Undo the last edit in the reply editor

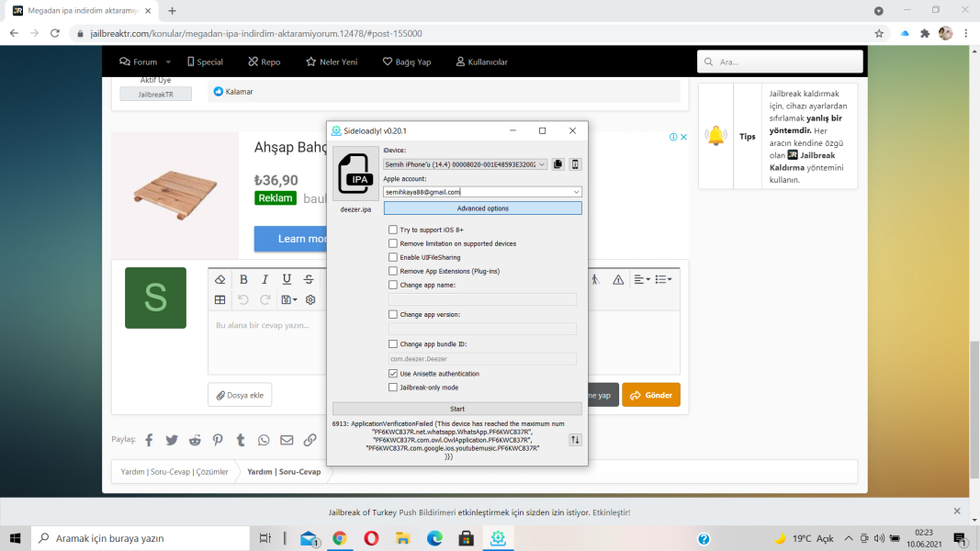[x=243, y=300]
